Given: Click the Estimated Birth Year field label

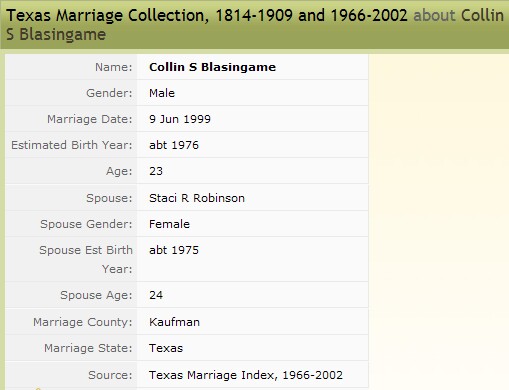Looking at the screenshot, I should click(72, 145).
